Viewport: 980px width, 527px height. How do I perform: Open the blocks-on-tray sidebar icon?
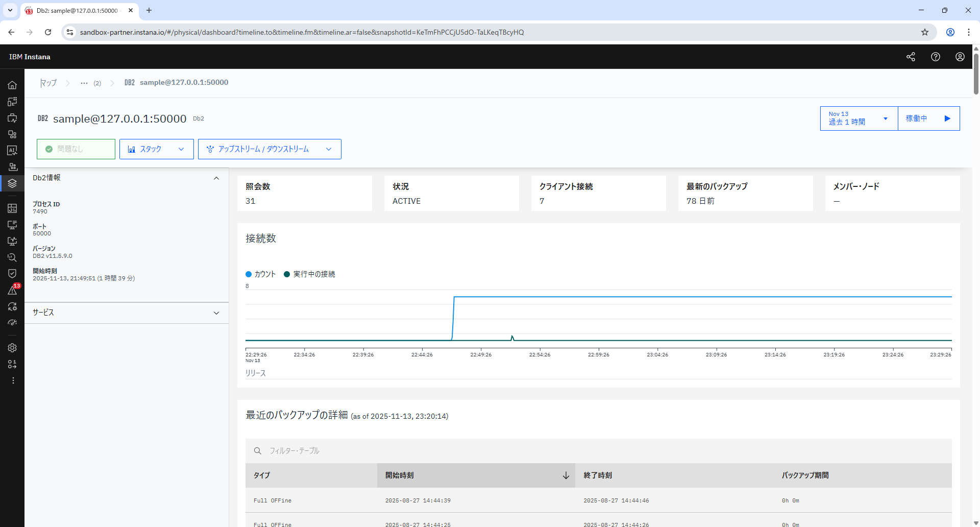[12, 167]
